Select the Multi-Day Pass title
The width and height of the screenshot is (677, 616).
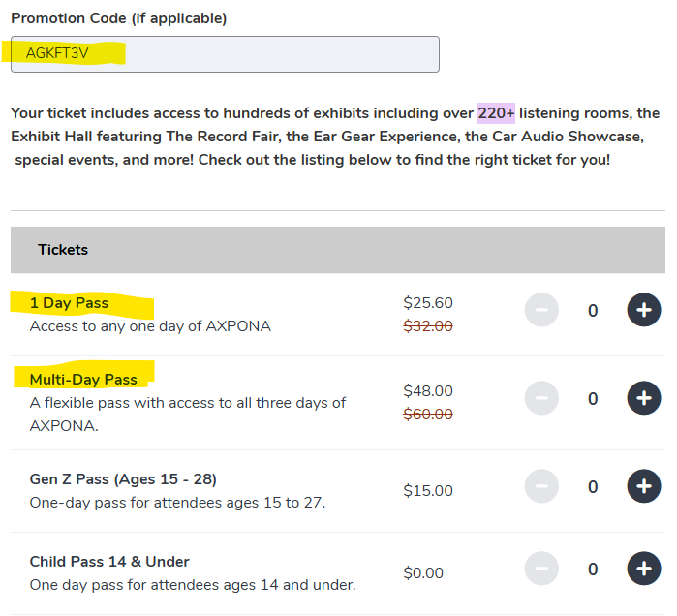pyautogui.click(x=83, y=379)
